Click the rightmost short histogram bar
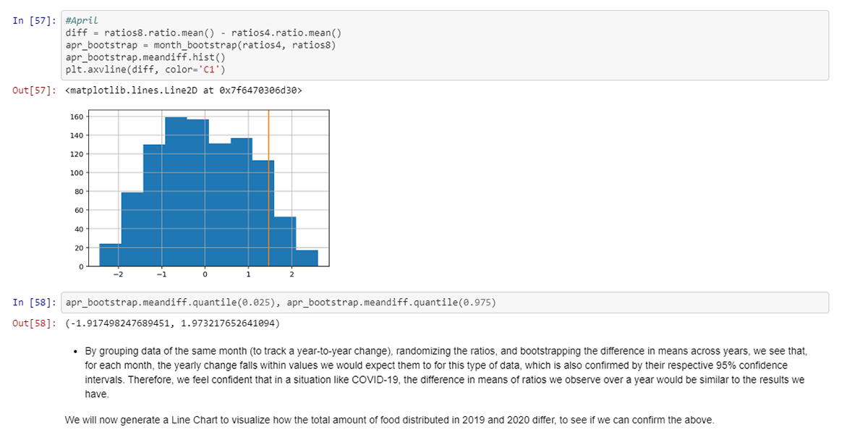Screen dimensions: 868x432 click(307, 258)
